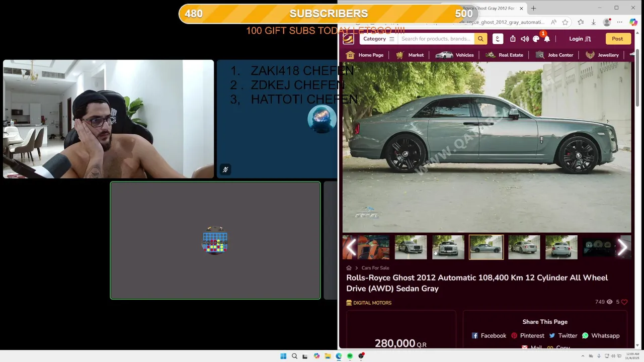The height and width of the screenshot is (362, 644).
Task: Open the Market nav item
Action: click(410, 55)
